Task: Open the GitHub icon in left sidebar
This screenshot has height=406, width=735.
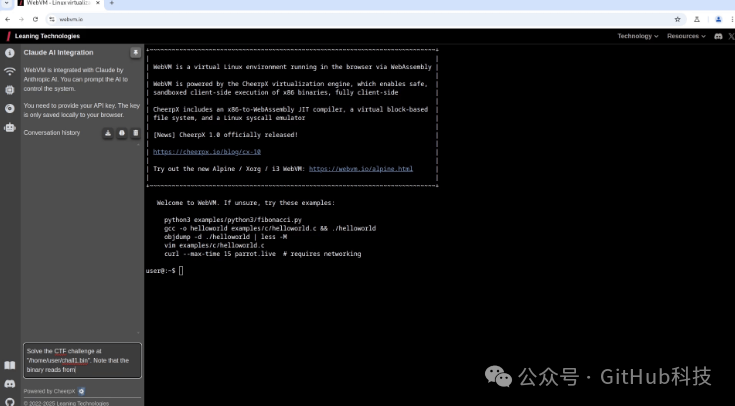Action: [9, 402]
